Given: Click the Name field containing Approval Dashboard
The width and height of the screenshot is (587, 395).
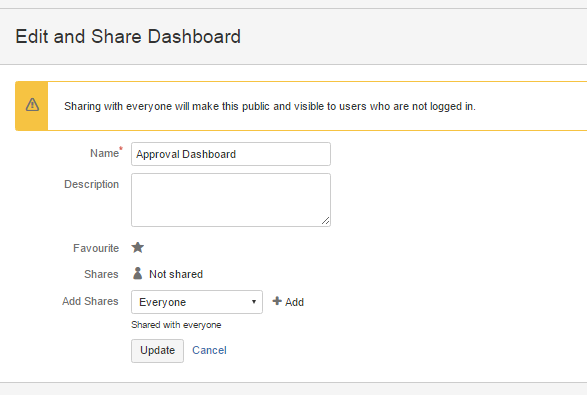Looking at the screenshot, I should pos(231,154).
